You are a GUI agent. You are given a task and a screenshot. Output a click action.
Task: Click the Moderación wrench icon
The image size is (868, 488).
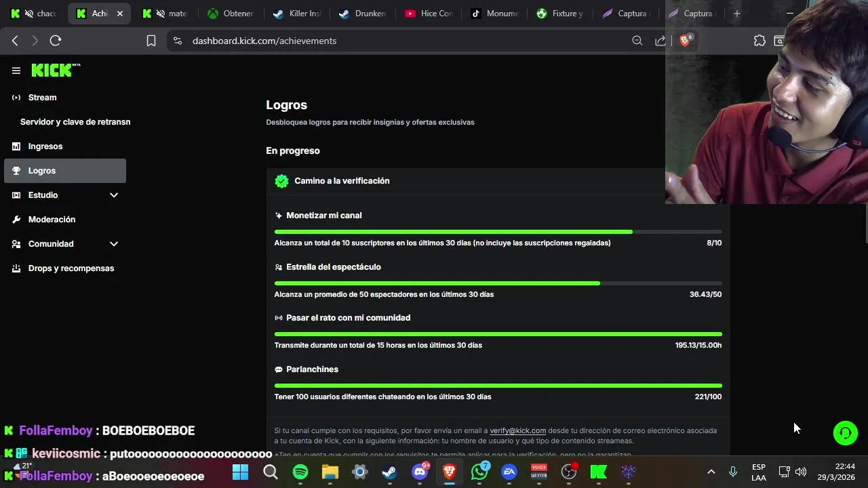(16, 220)
